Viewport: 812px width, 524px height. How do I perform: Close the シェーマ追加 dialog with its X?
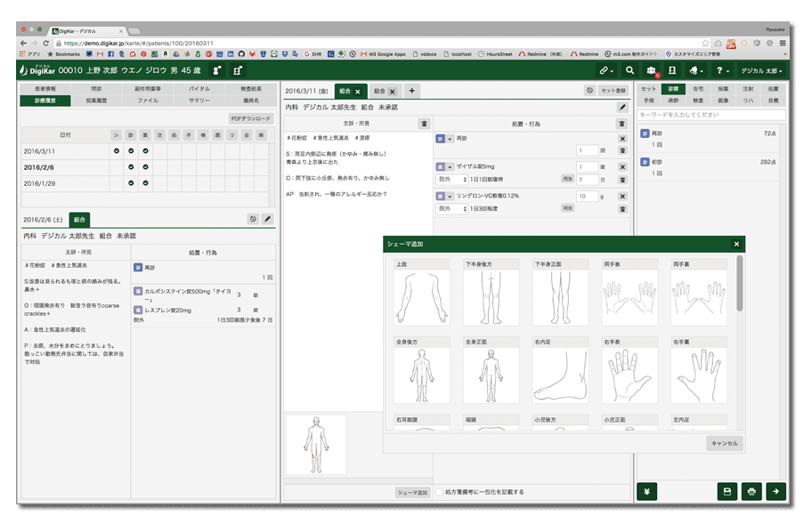736,244
